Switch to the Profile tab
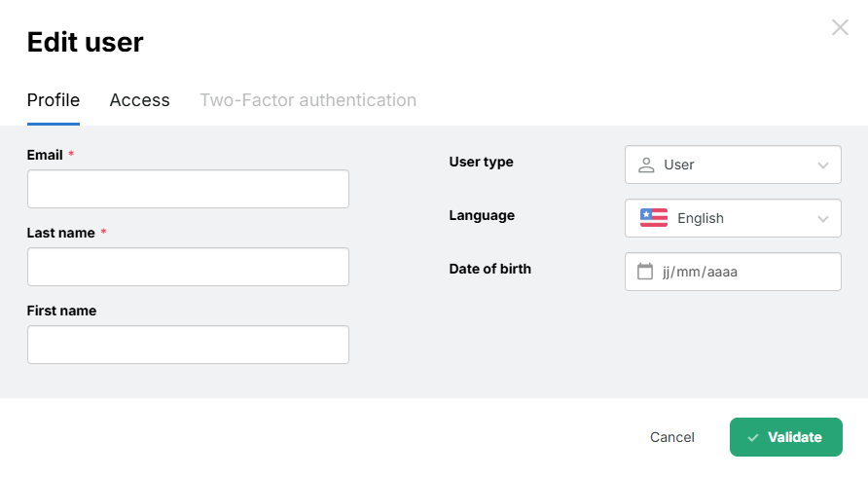 pyautogui.click(x=54, y=100)
